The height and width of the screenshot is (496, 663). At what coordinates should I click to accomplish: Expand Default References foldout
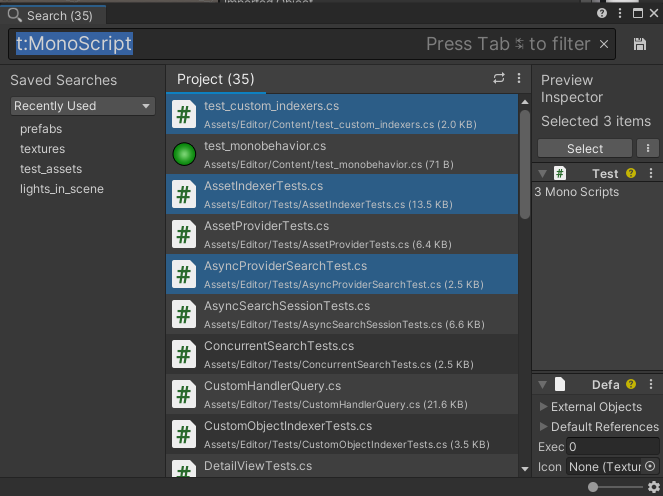(544, 427)
